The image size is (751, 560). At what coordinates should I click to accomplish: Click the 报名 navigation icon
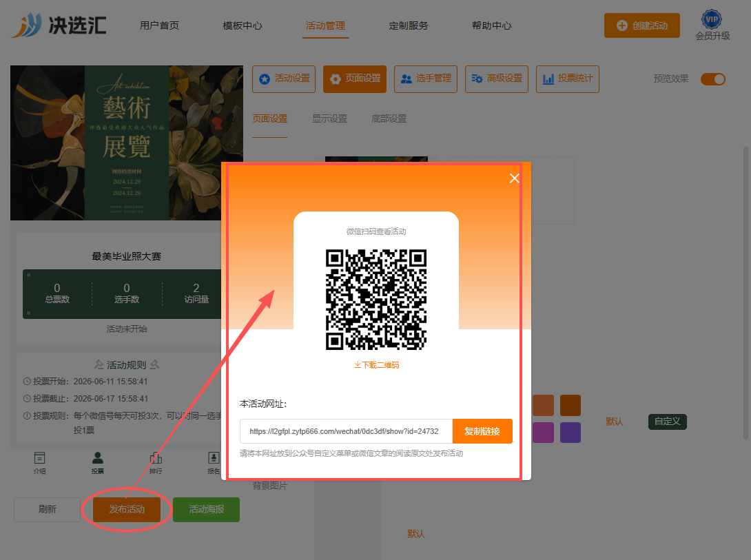[214, 463]
